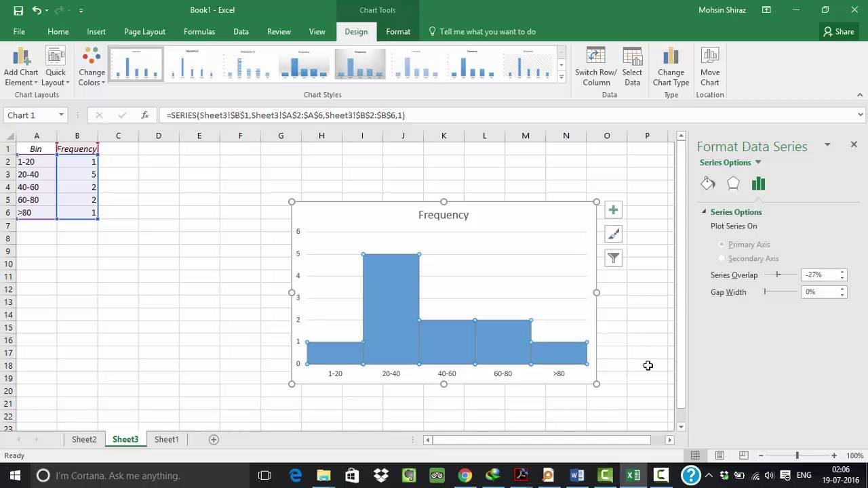This screenshot has height=488, width=868.
Task: Click Gap Width percentage field
Action: (x=820, y=292)
